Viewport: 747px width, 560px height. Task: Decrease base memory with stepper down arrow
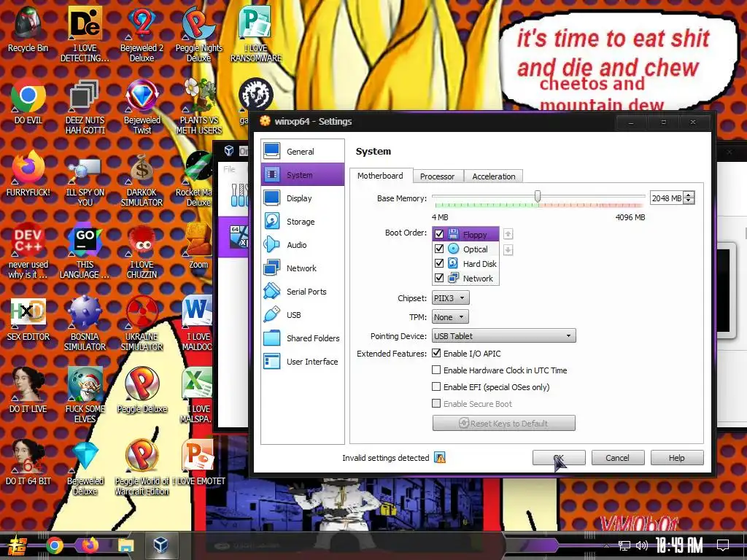(689, 201)
